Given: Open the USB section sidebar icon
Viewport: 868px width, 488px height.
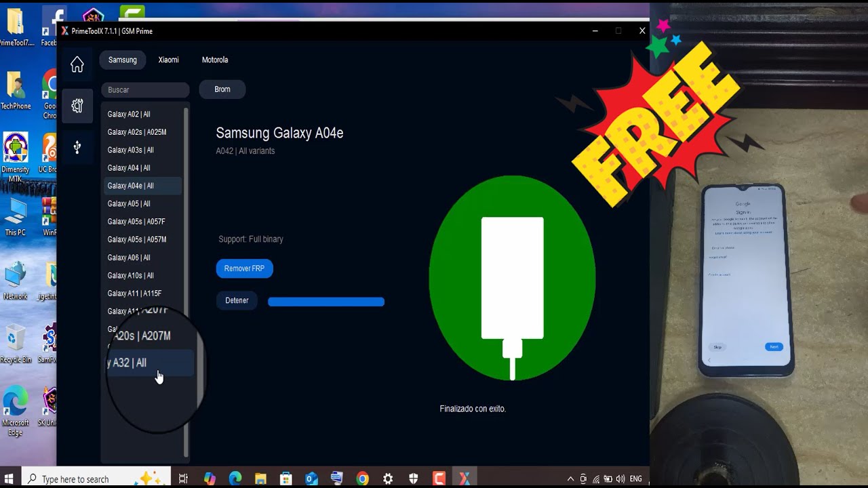Looking at the screenshot, I should (77, 147).
